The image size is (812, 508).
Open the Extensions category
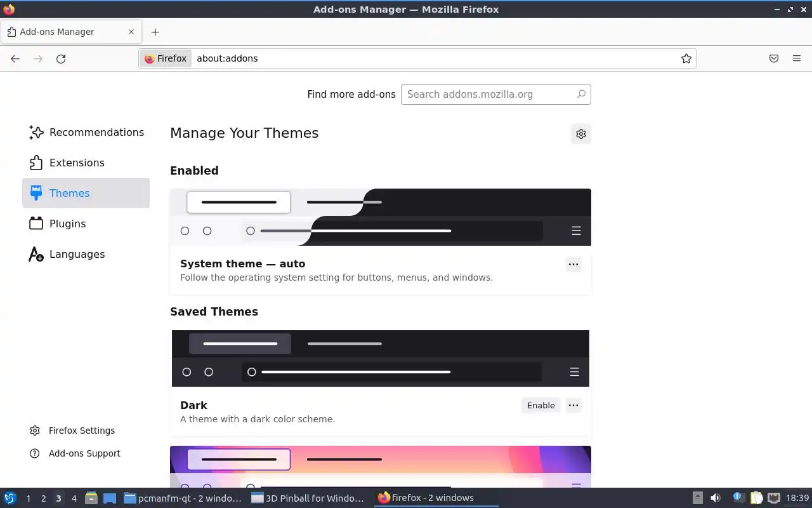[x=86, y=163]
